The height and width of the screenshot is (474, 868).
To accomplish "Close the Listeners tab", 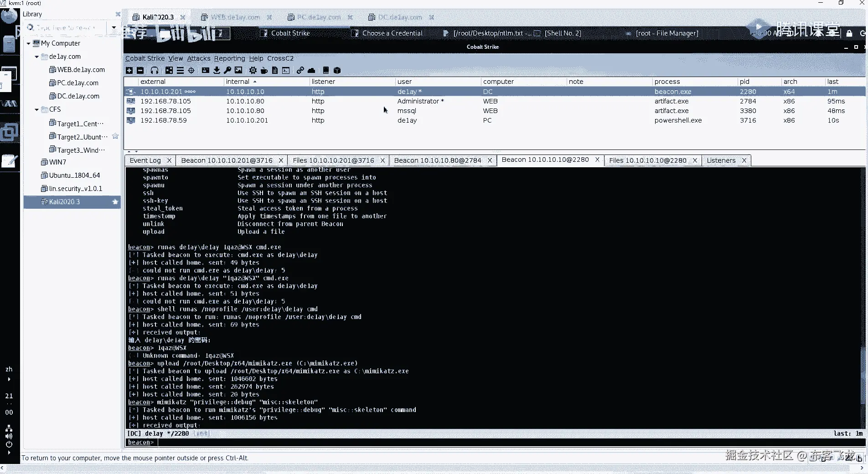I will (x=744, y=160).
